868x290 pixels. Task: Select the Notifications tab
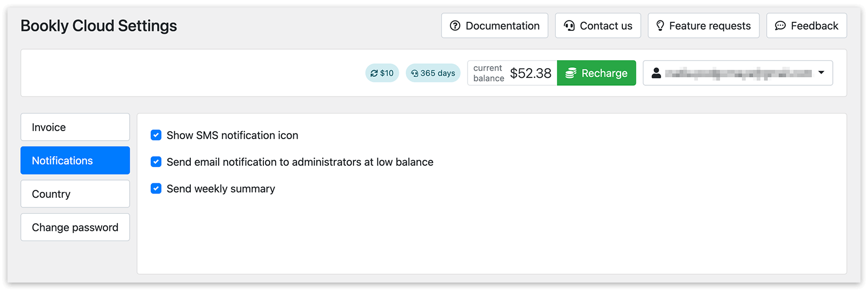pyautogui.click(x=75, y=160)
